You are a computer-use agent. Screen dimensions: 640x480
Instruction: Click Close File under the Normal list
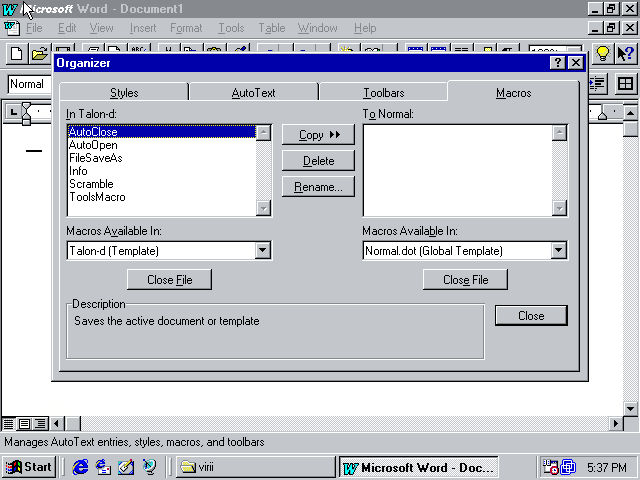[x=465, y=280]
